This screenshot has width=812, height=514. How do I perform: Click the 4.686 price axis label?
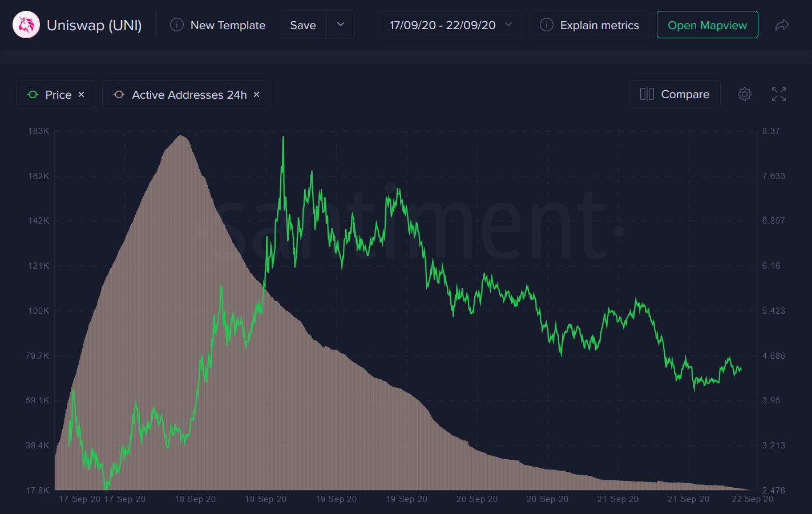(774, 356)
